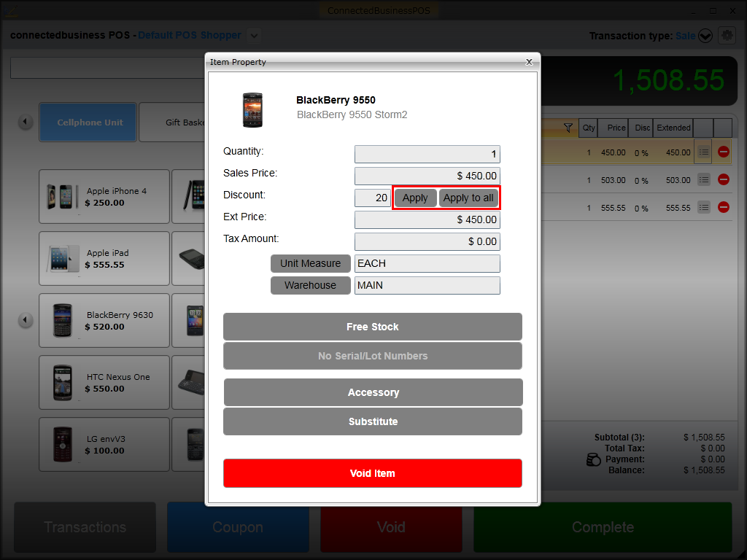Click remove icon on the 555.55 row
The height and width of the screenshot is (560, 747).
[x=723, y=207]
